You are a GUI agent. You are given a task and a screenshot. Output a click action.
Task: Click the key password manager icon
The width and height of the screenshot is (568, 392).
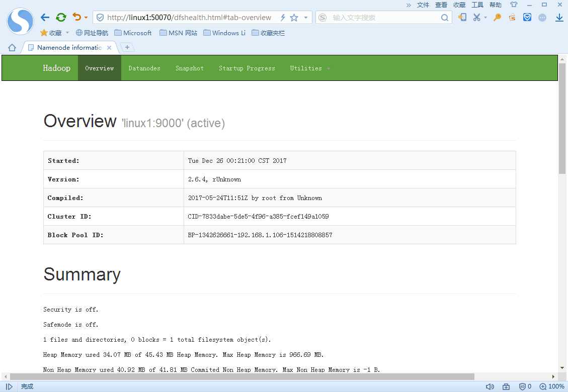point(498,17)
